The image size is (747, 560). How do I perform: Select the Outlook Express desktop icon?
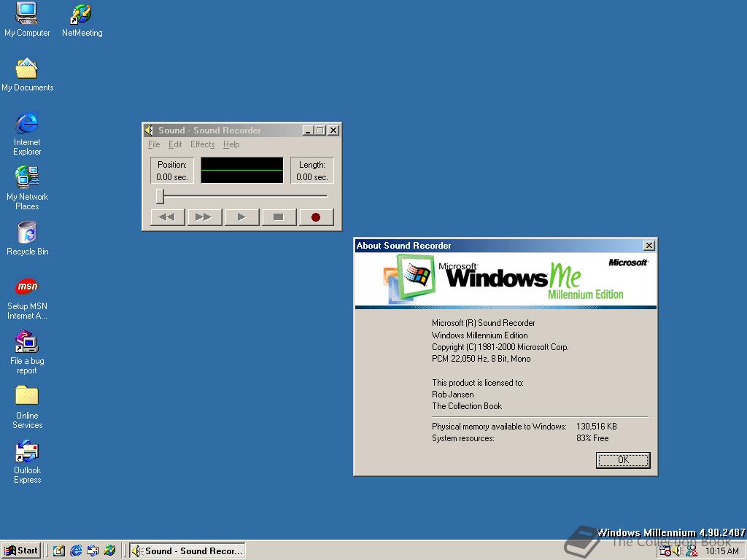[x=27, y=462]
